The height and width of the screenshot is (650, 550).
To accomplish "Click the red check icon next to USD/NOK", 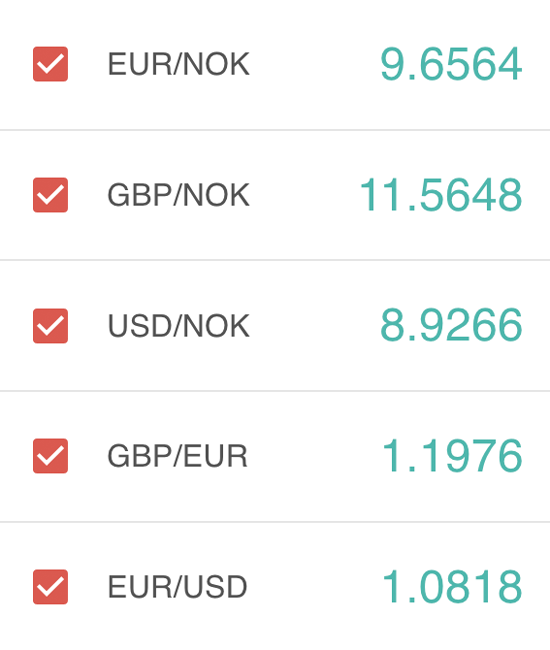I will coord(50,326).
